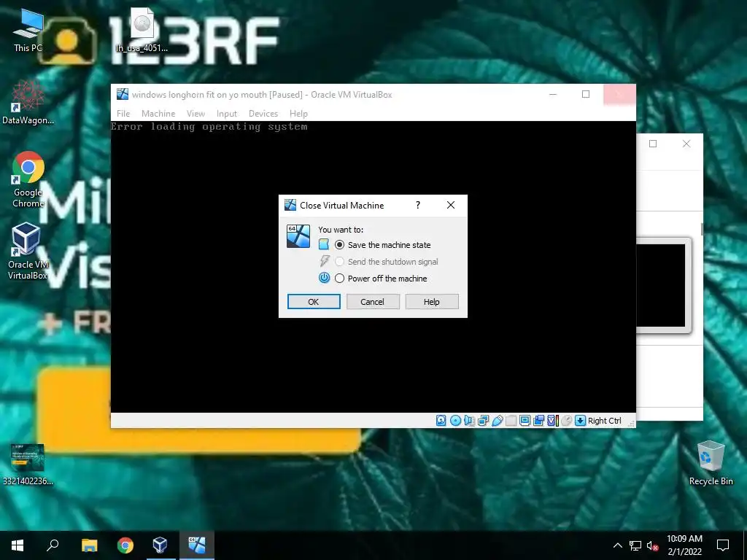The width and height of the screenshot is (747, 560).
Task: Click the running VM taskbar button
Action: pos(197,545)
